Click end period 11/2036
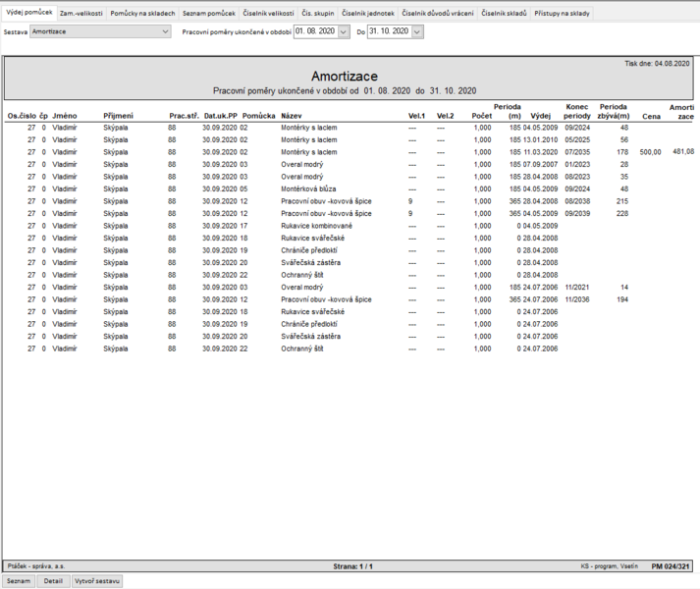This screenshot has height=589, width=700. coord(577,299)
